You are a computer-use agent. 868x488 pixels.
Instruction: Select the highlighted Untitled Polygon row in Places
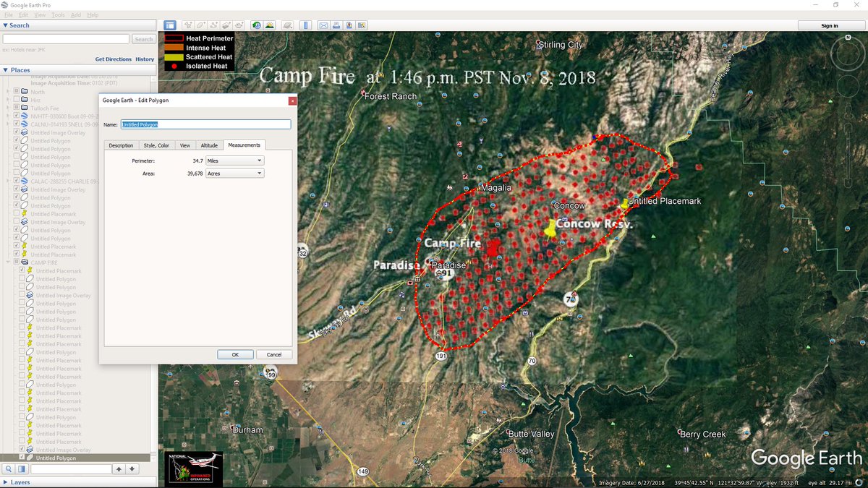pos(75,458)
